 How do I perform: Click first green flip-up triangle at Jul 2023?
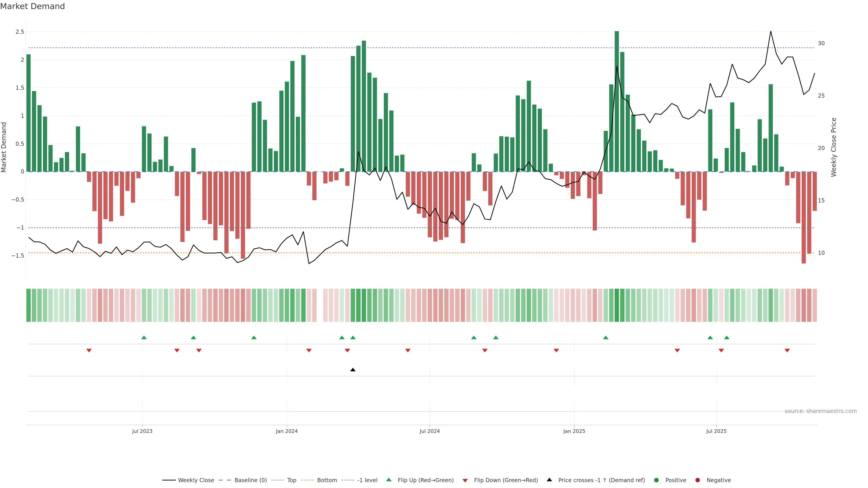coord(144,338)
